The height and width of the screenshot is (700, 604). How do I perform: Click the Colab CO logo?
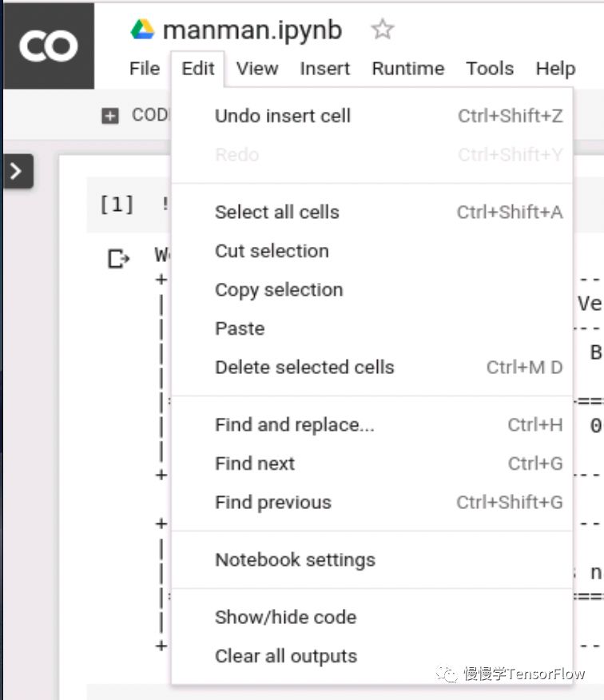click(48, 46)
